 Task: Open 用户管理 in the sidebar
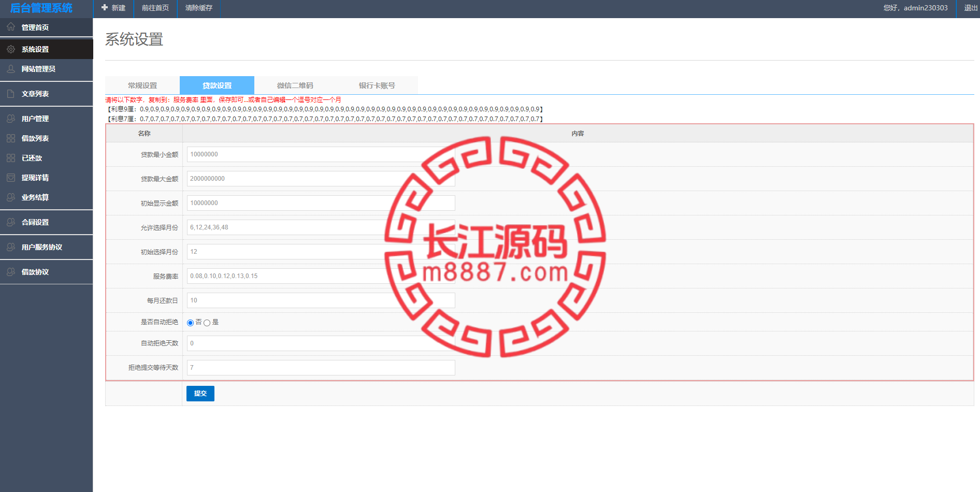47,119
